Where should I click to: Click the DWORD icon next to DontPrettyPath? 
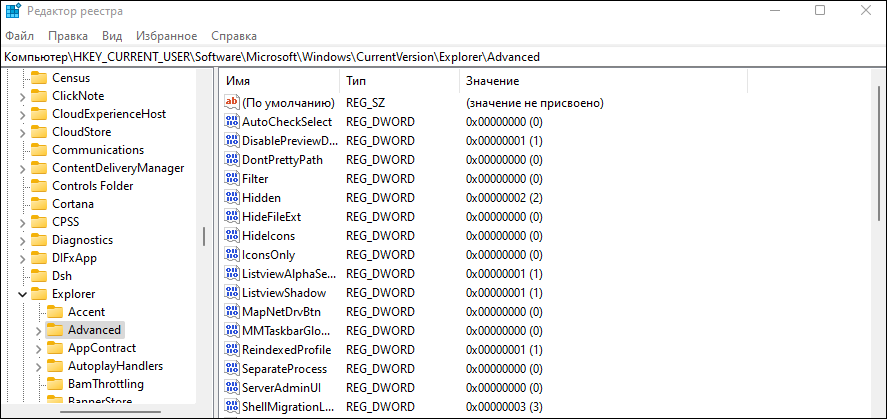pyautogui.click(x=232, y=159)
